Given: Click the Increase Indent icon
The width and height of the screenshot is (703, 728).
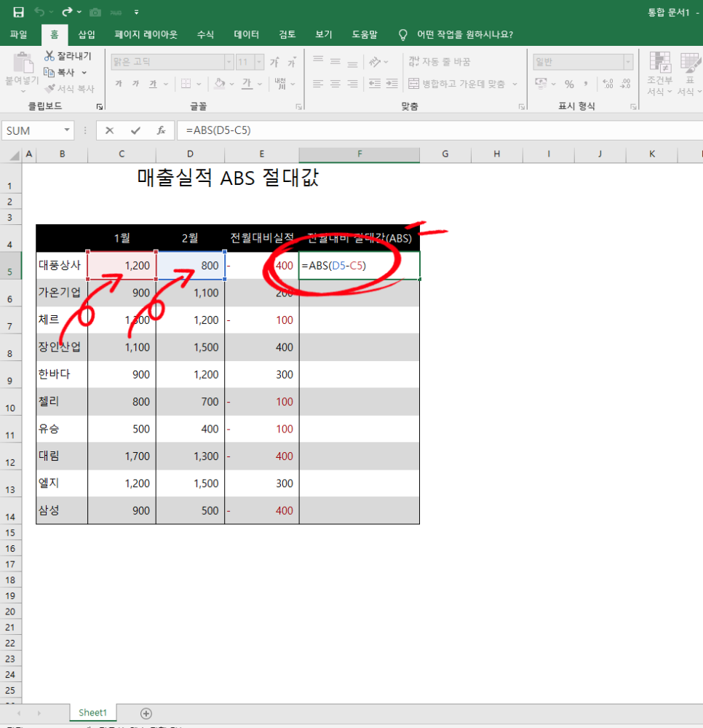Looking at the screenshot, I should pos(392,84).
